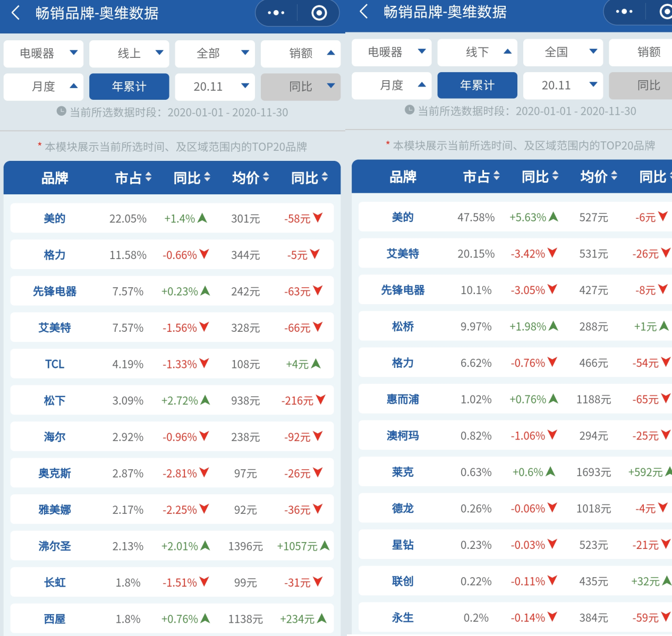Select the 雅美娜 brand row
This screenshot has width=672, height=636.
pyautogui.click(x=172, y=510)
